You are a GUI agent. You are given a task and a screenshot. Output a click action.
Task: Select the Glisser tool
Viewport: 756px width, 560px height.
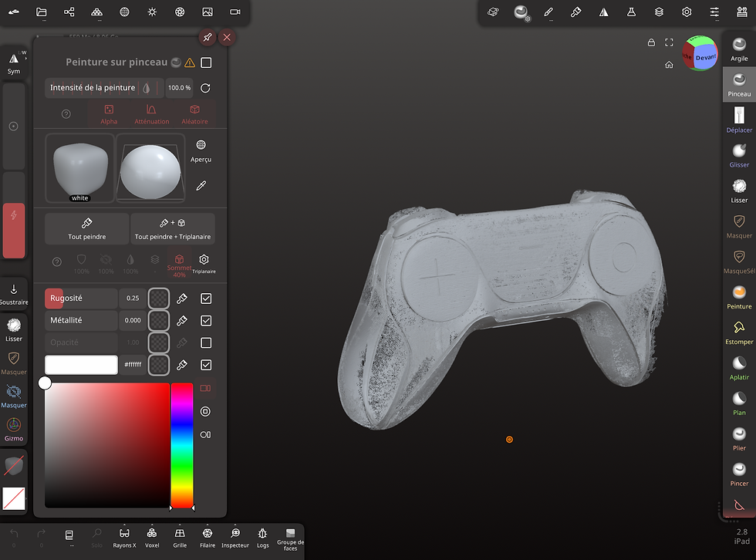tap(739, 155)
